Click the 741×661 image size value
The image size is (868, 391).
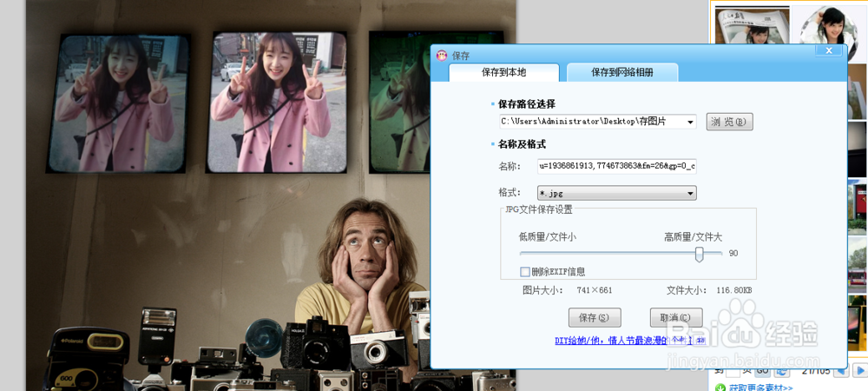[x=594, y=290]
